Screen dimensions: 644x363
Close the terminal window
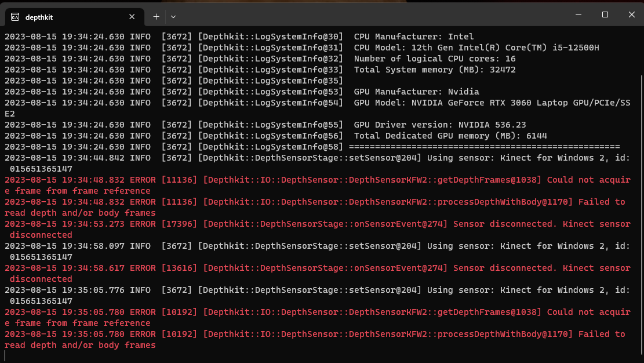click(x=631, y=14)
